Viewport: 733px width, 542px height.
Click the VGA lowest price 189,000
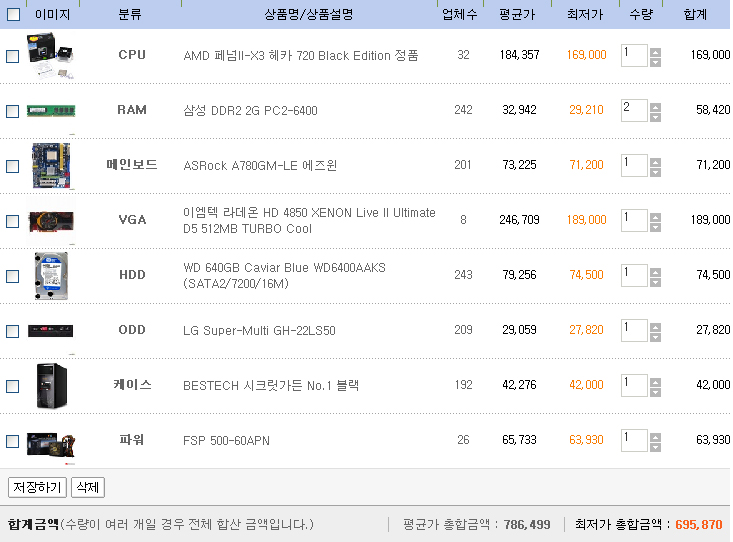pyautogui.click(x=586, y=220)
